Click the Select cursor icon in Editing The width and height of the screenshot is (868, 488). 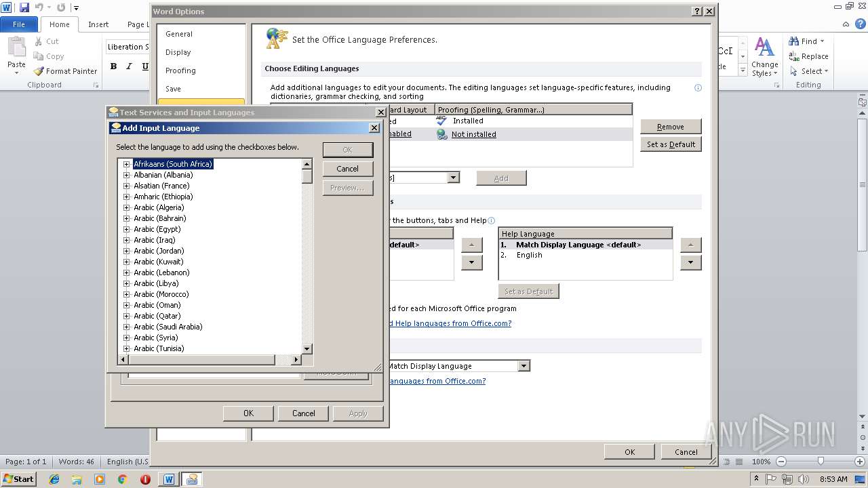(793, 71)
